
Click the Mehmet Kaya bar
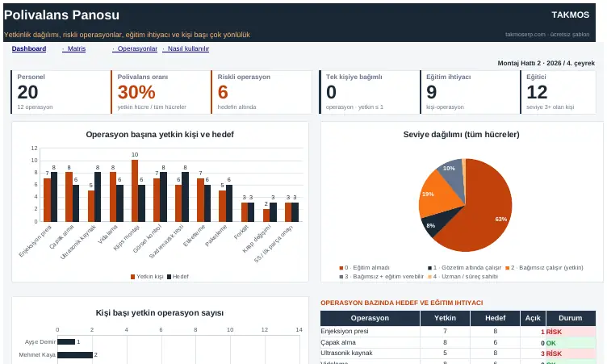point(75,354)
